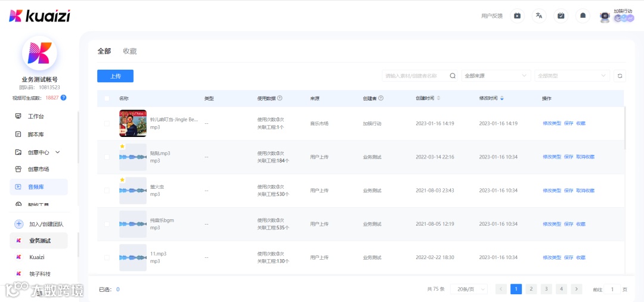Click the blue question mark beside 18827

point(63,98)
